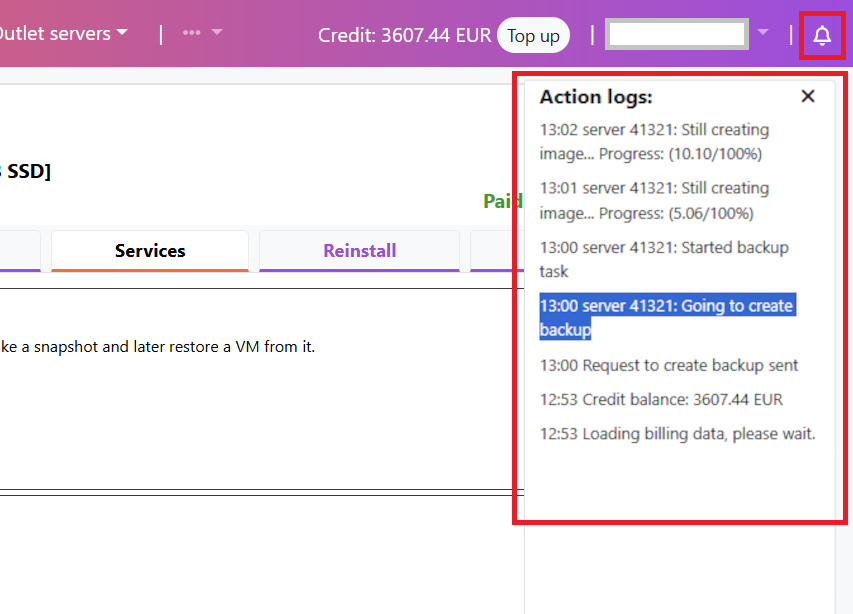Click the Action logs heading

click(596, 97)
